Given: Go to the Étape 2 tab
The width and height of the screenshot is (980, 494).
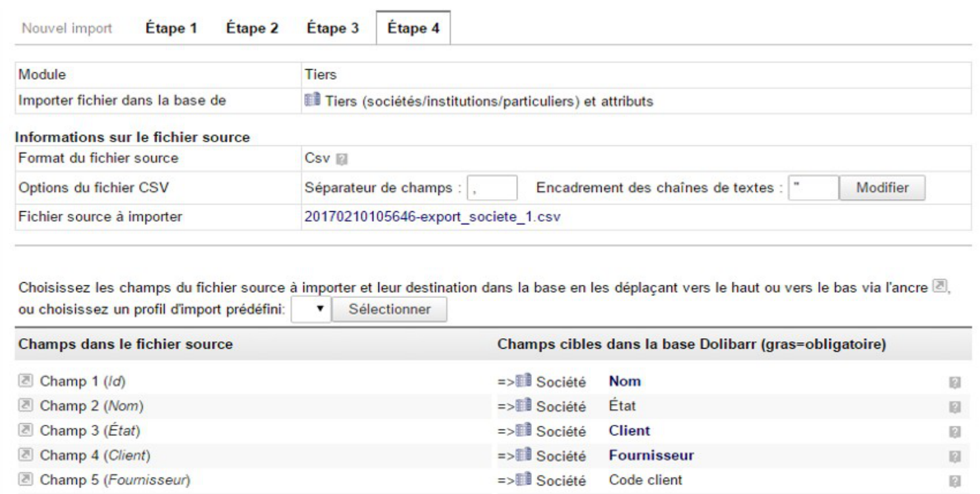Looking at the screenshot, I should [252, 30].
